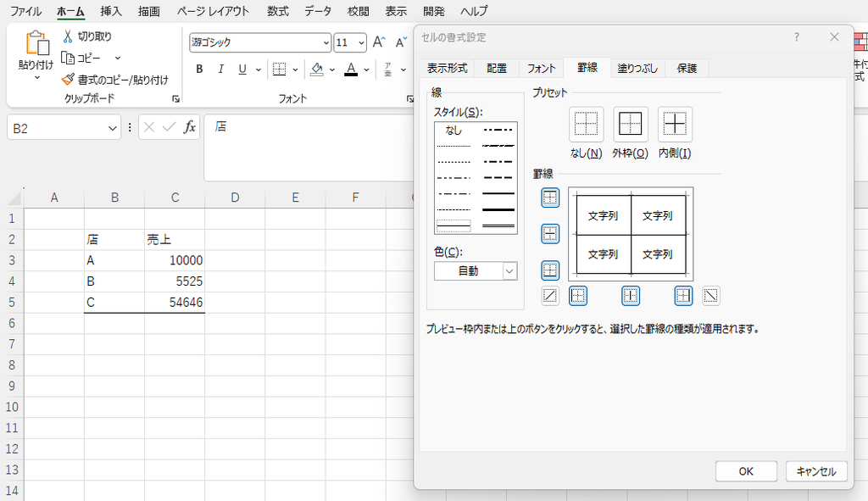Image resolution: width=868 pixels, height=501 pixels.
Task: Switch to the 数式 ribbon tab
Action: point(278,11)
